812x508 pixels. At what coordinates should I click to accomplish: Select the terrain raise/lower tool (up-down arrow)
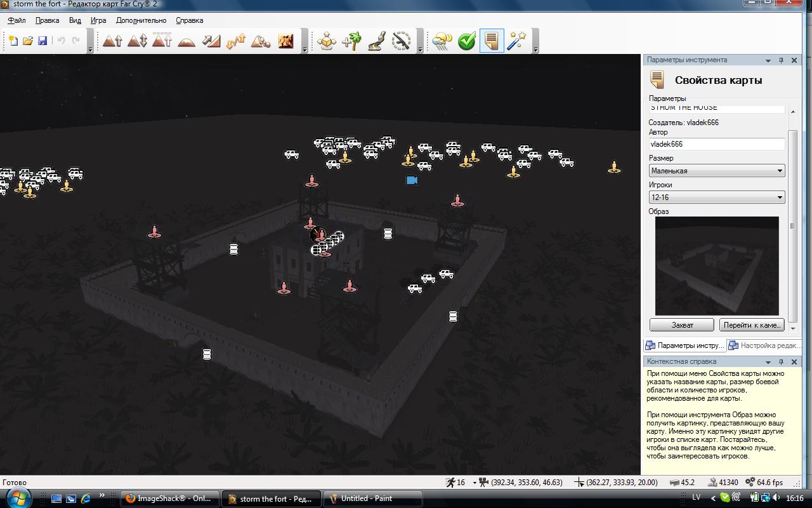tap(137, 41)
